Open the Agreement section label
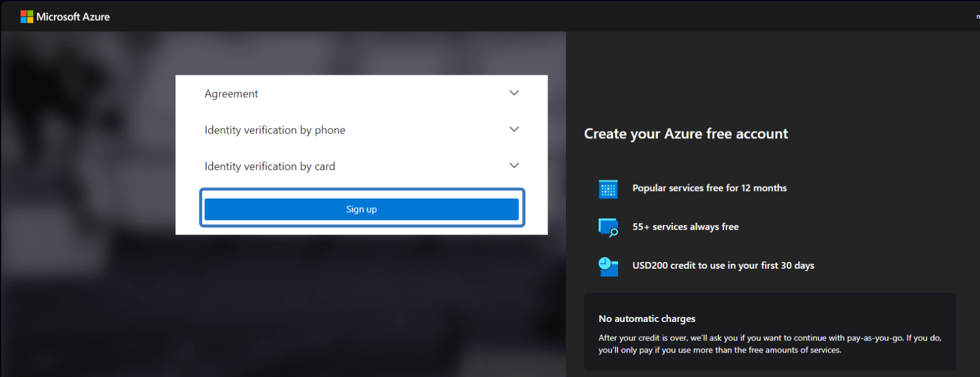The height and width of the screenshot is (377, 980). pos(231,94)
